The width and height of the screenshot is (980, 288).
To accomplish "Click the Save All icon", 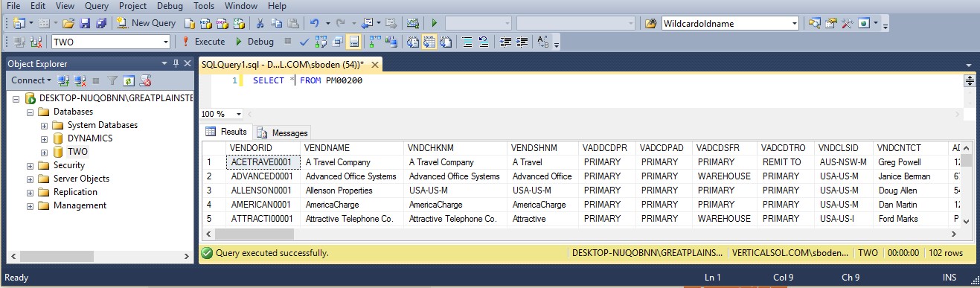I will coord(101,23).
